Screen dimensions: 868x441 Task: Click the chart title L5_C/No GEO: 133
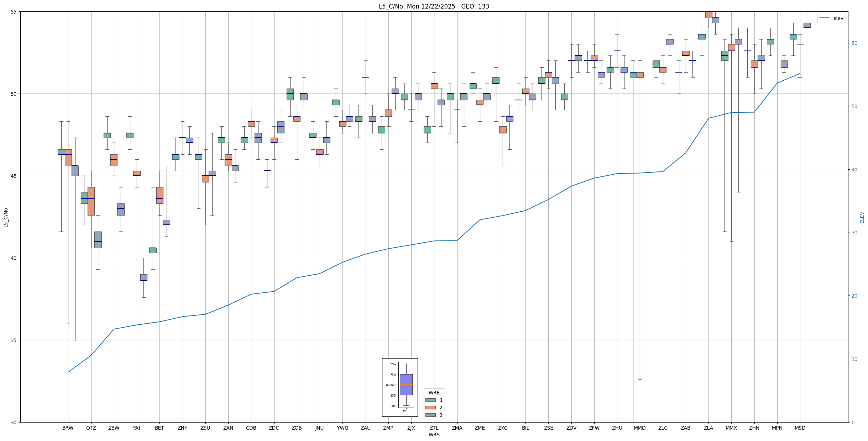434,6
